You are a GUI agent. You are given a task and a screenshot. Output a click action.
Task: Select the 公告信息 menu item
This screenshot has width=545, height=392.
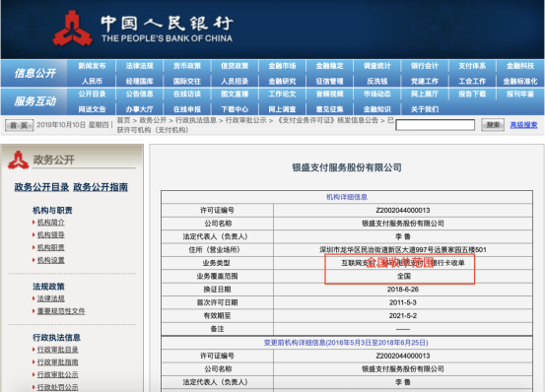[139, 95]
